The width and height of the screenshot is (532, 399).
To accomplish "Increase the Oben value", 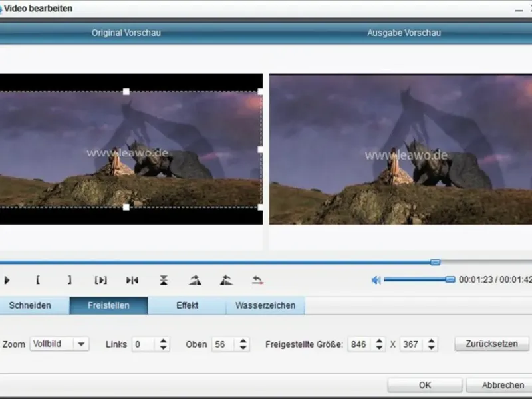I will tap(243, 341).
